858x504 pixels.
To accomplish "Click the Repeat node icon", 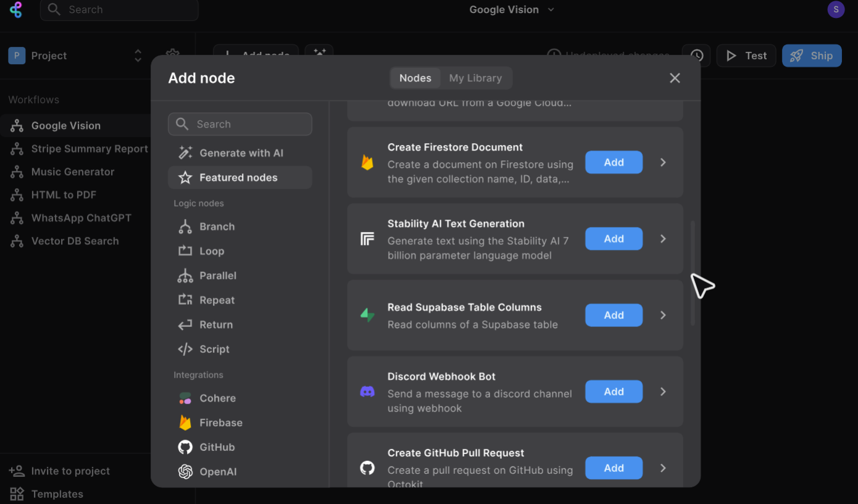I will (185, 300).
